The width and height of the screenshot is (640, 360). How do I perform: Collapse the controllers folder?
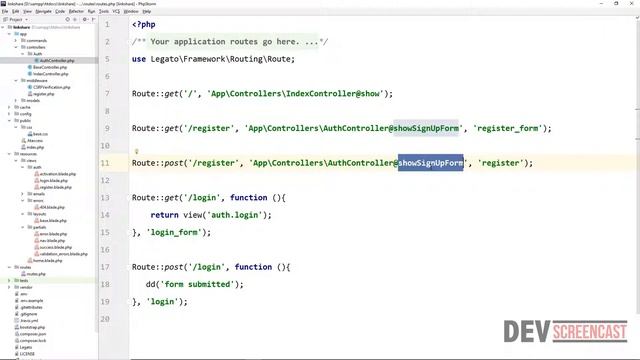point(16,47)
